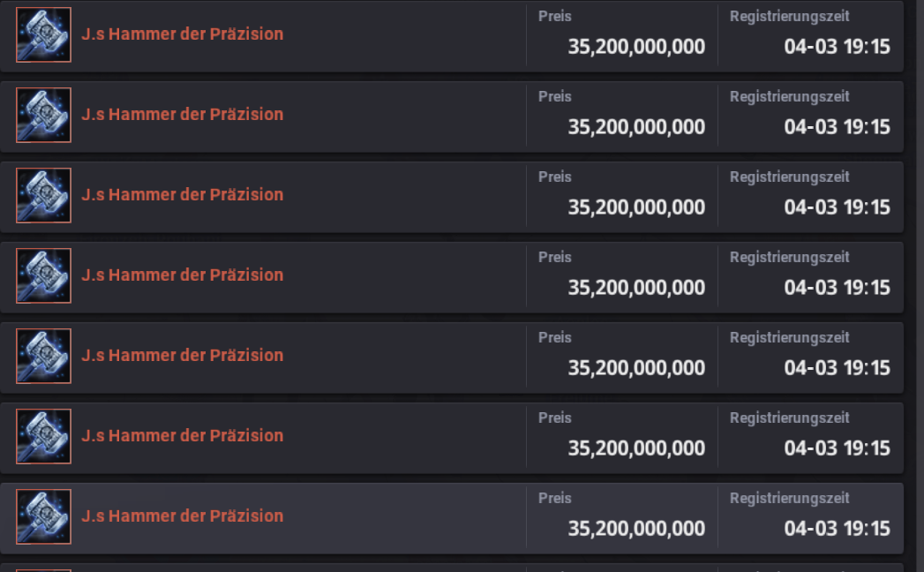Click the Registrierungszeit value in the fifth row

[x=837, y=367]
